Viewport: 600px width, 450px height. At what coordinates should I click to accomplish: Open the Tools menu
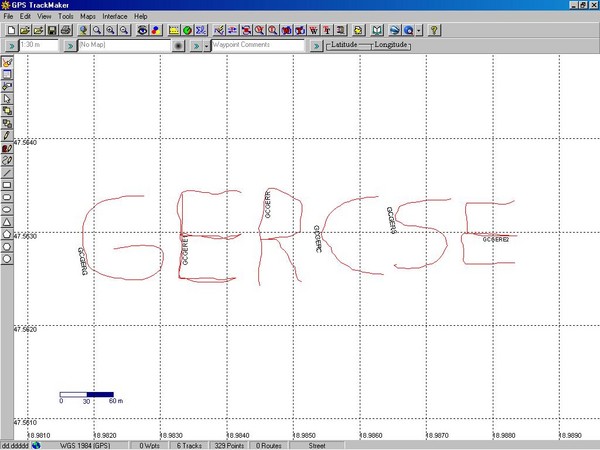click(x=66, y=17)
